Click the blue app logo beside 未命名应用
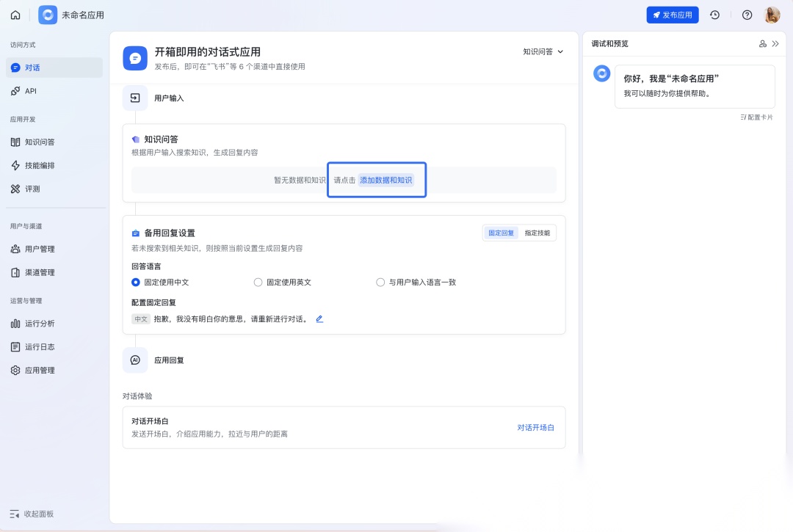This screenshot has width=793, height=532. point(48,15)
